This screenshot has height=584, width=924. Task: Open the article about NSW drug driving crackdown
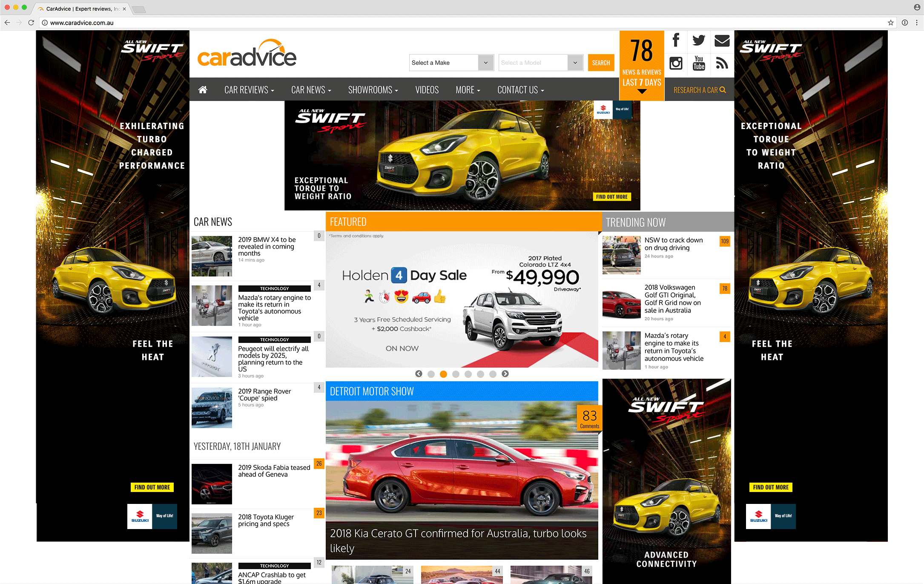pos(673,244)
